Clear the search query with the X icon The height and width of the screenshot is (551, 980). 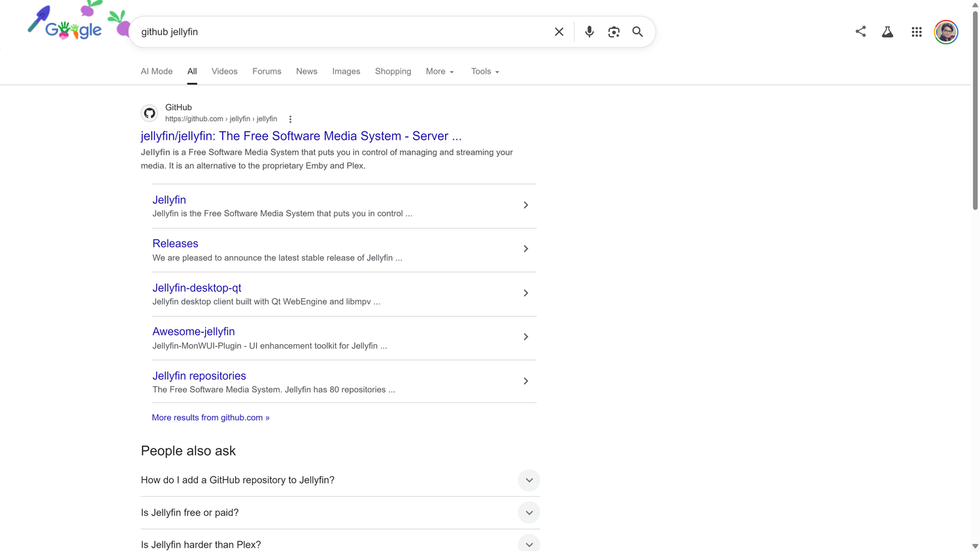[x=559, y=32]
